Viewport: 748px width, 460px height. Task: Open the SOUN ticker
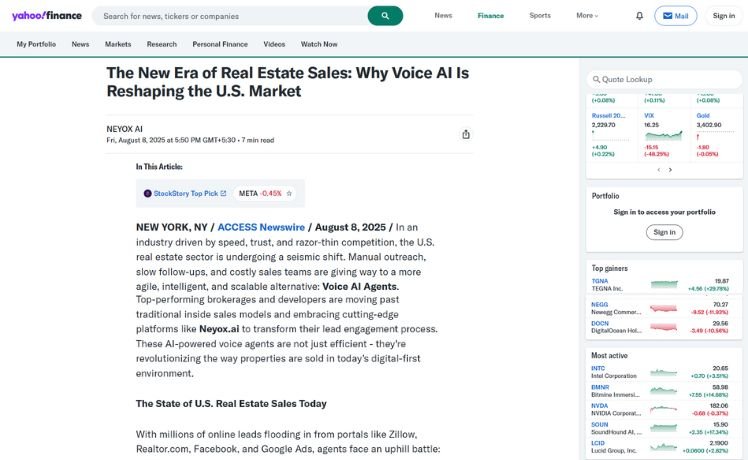pyautogui.click(x=600, y=424)
